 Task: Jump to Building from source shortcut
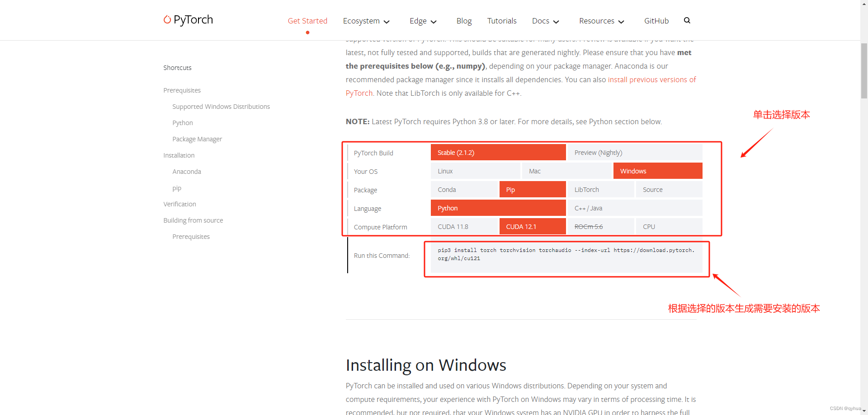pos(193,220)
